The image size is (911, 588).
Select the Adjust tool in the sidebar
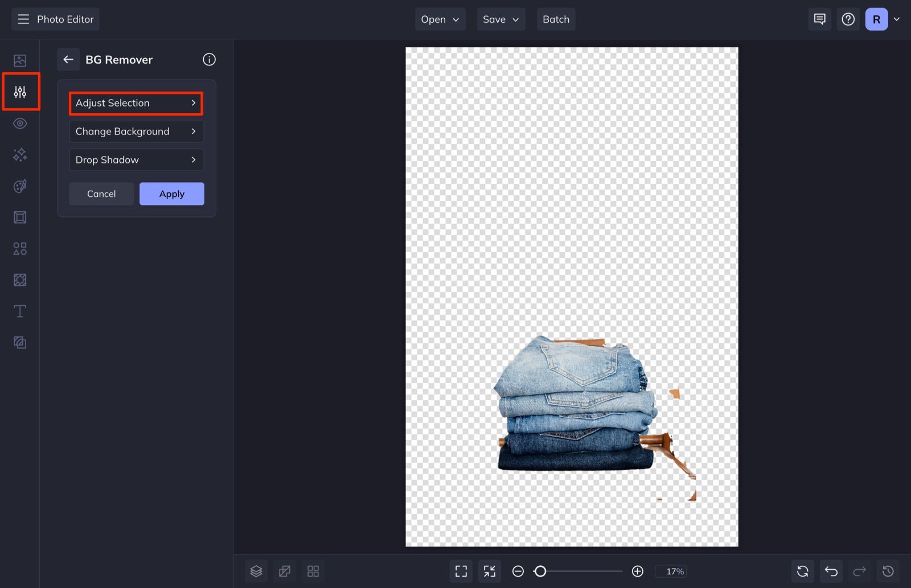[20, 91]
